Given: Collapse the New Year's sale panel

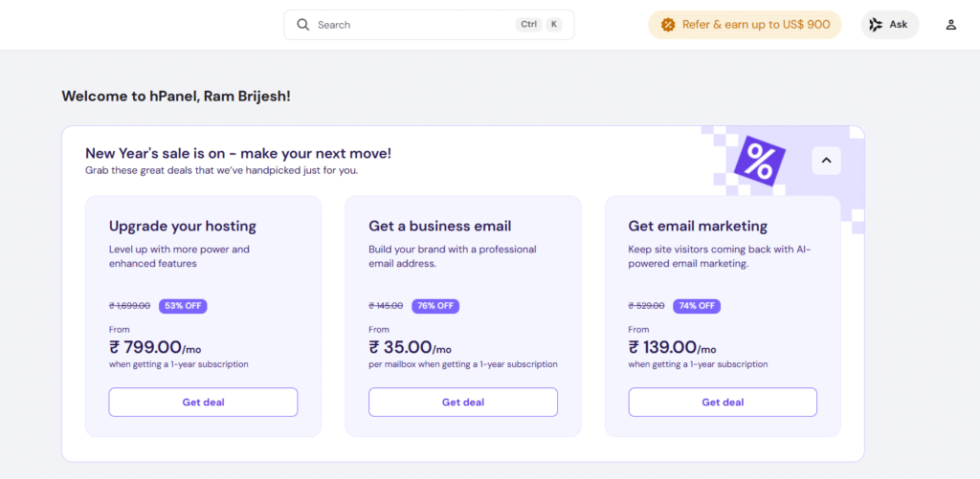Looking at the screenshot, I should [x=826, y=161].
